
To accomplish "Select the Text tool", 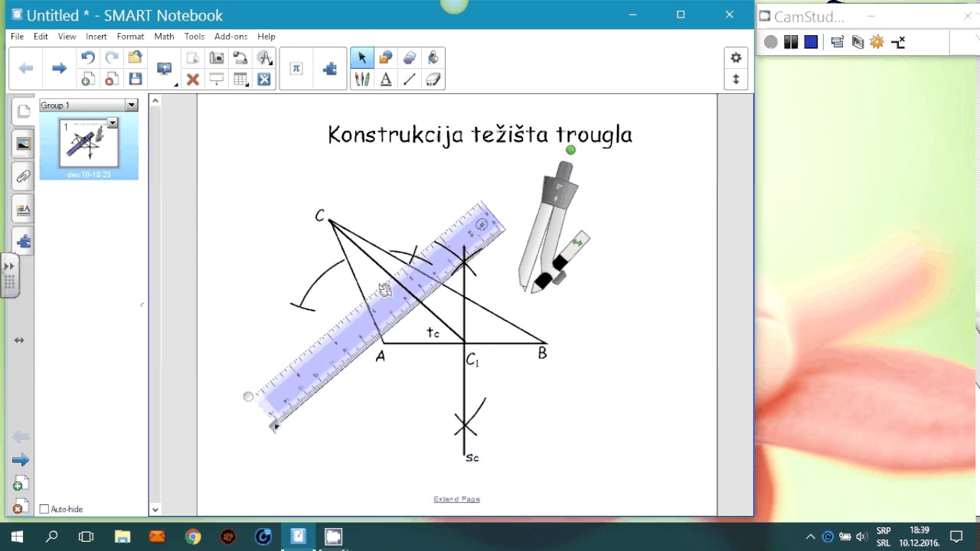I will tap(386, 79).
